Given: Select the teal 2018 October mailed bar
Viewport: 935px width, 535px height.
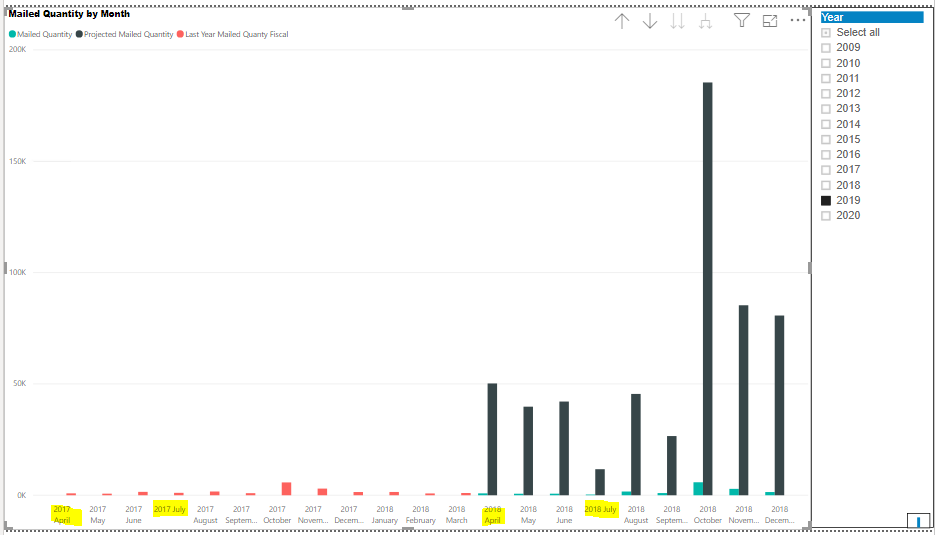Looking at the screenshot, I should 698,488.
